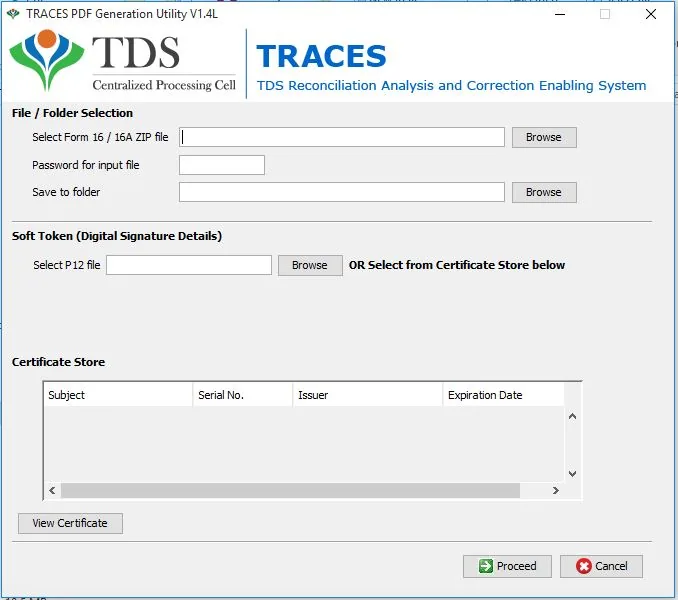Click the certificate list scroll left arrow
Screen dimensions: 678x600
pos(52,490)
